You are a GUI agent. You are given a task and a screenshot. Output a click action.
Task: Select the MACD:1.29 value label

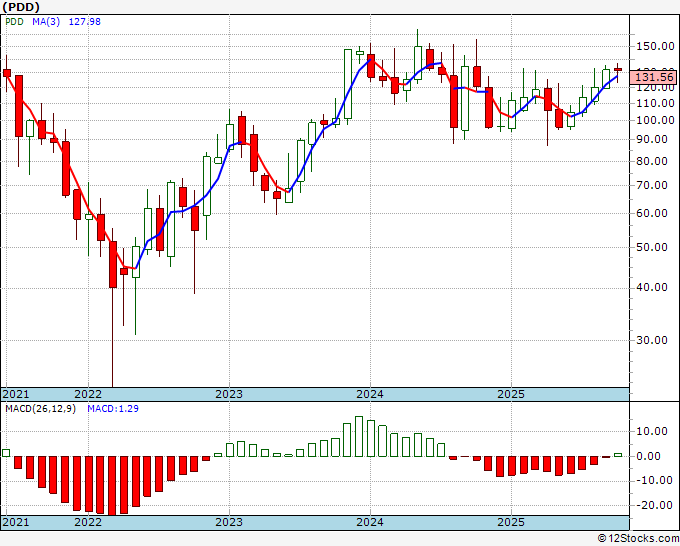click(x=113, y=409)
